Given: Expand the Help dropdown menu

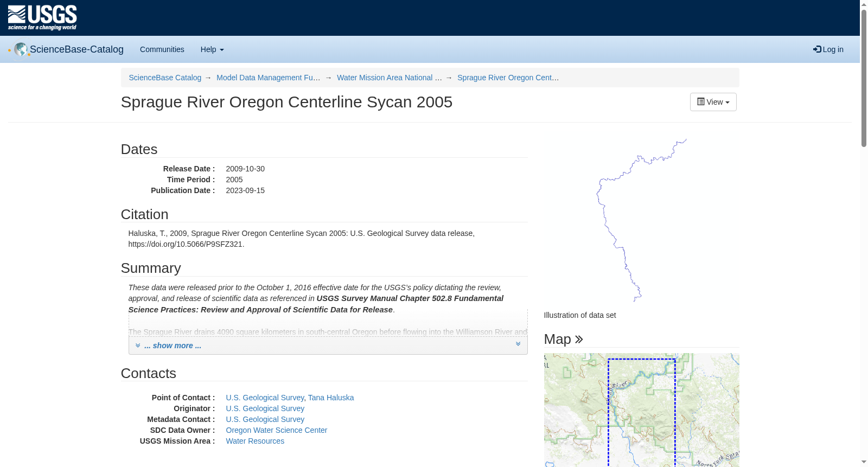Looking at the screenshot, I should [x=212, y=49].
